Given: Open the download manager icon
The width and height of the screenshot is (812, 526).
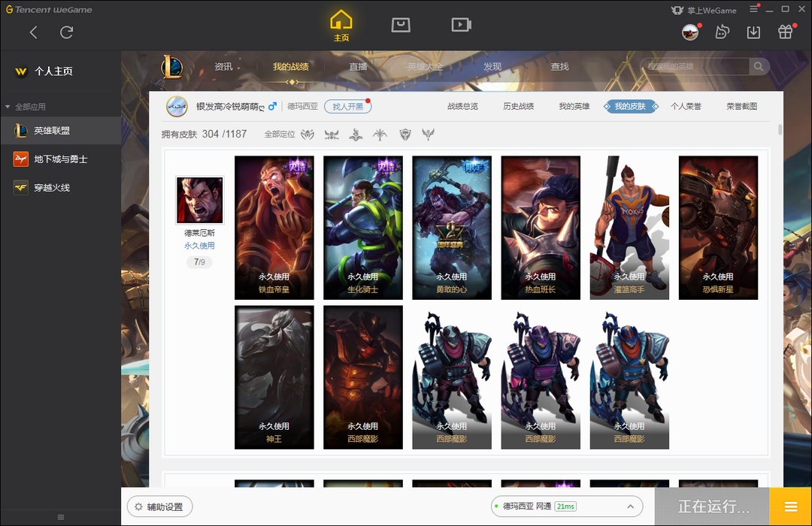Looking at the screenshot, I should (753, 32).
